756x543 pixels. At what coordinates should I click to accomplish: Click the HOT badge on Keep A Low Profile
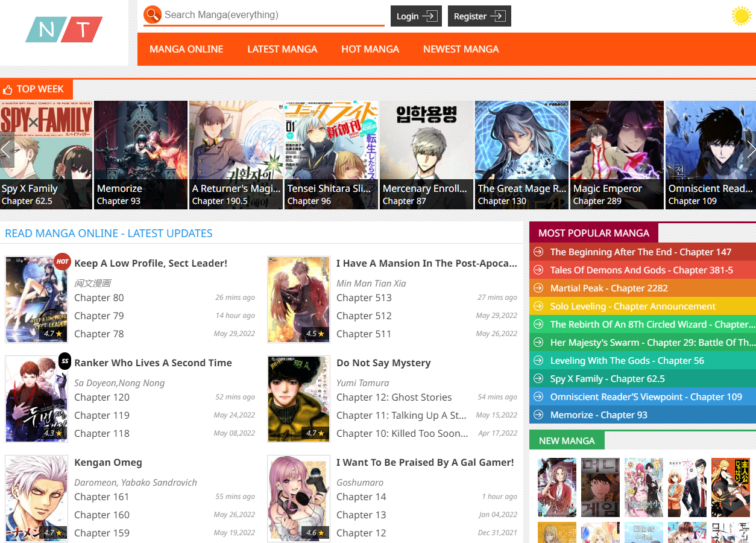click(62, 262)
